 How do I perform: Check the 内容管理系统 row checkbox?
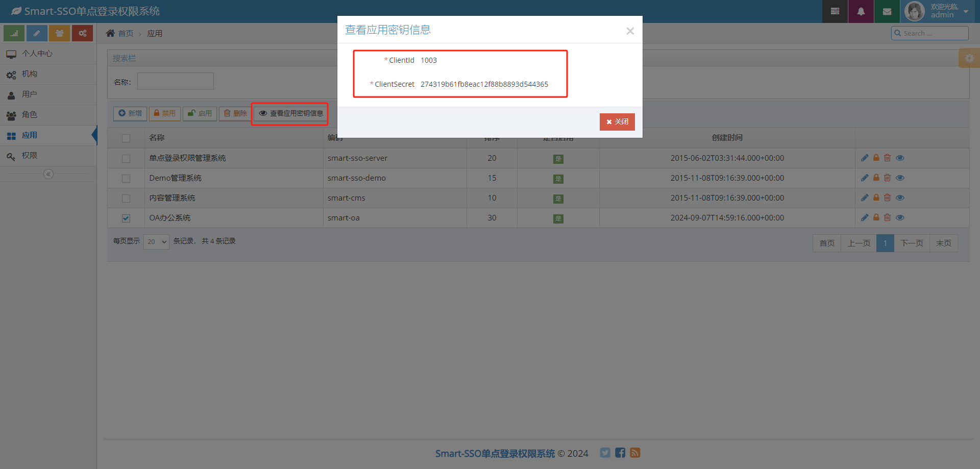tap(126, 199)
